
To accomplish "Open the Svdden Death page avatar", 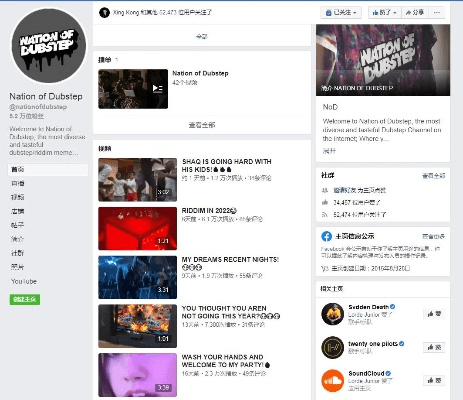I will click(x=333, y=314).
